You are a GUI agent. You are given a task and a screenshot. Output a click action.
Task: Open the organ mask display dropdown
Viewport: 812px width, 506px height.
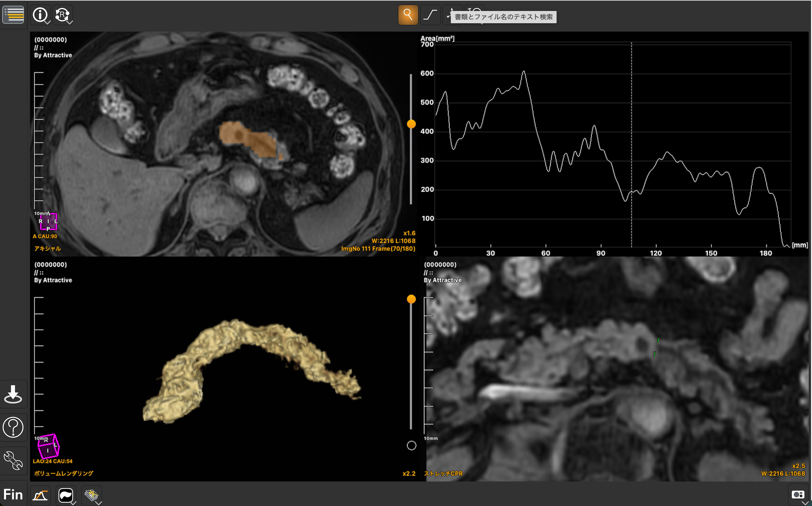point(66,495)
